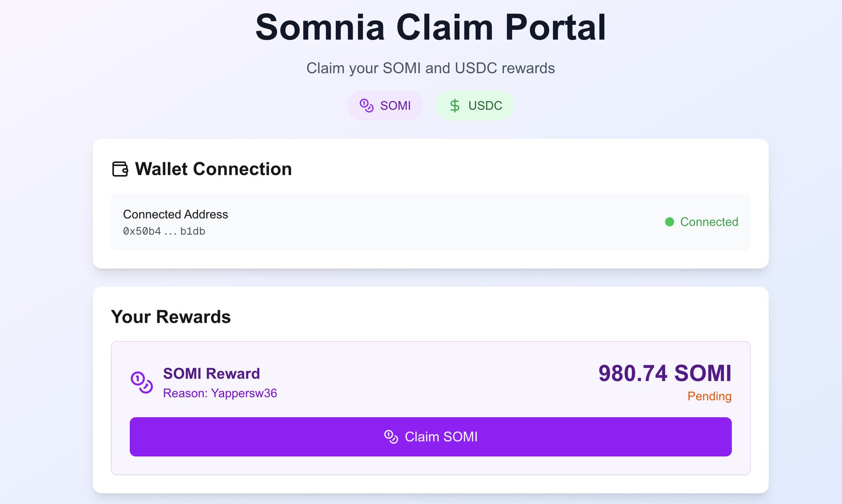Click the dollar sign icon in USDC badge
842x504 pixels.
pyautogui.click(x=455, y=106)
